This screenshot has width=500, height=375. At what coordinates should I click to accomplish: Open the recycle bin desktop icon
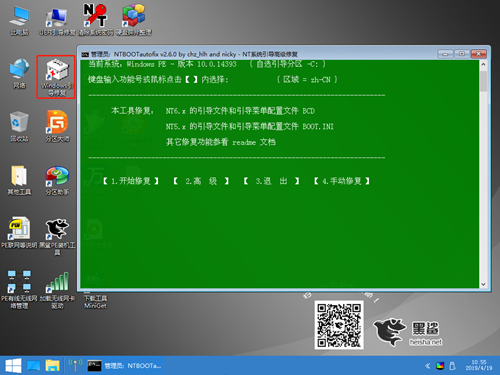point(19,126)
